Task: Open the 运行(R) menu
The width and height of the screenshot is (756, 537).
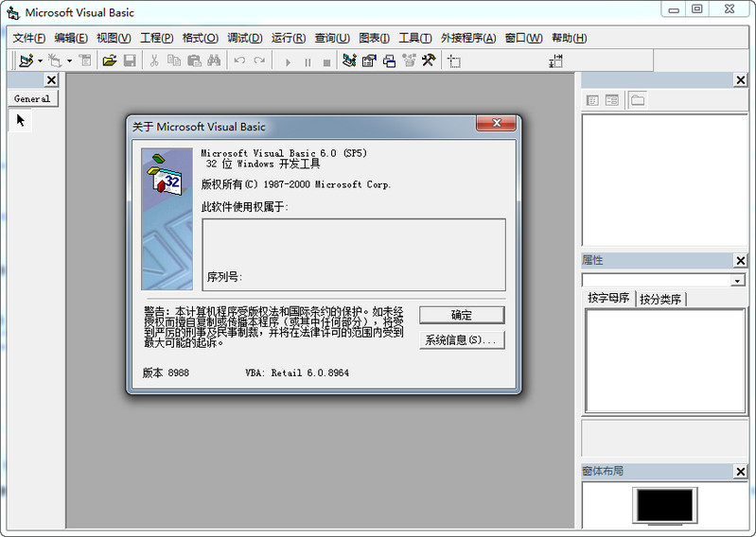Action: [288, 38]
